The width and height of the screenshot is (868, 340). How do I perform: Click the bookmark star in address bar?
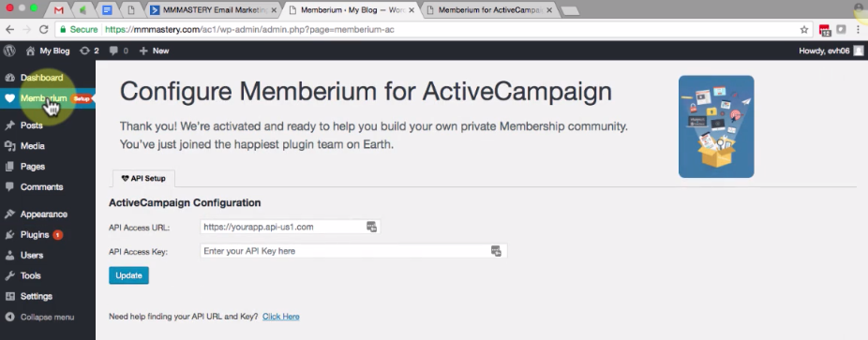804,30
